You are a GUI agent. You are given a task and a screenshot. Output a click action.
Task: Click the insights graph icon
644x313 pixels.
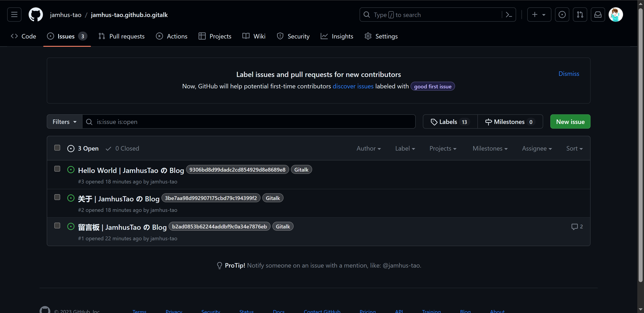325,36
